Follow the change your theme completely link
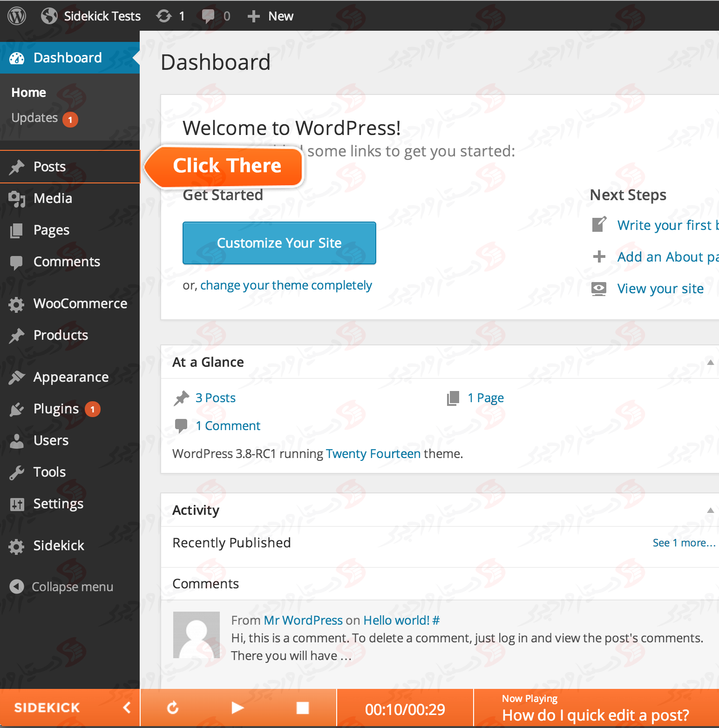Screen dimensions: 719x728 286,285
